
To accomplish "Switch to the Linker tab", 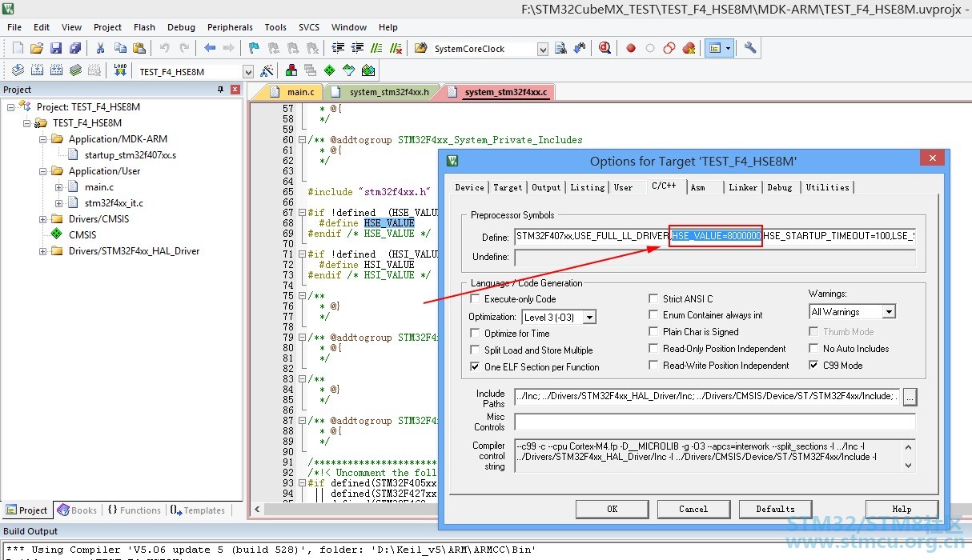I will (x=743, y=187).
